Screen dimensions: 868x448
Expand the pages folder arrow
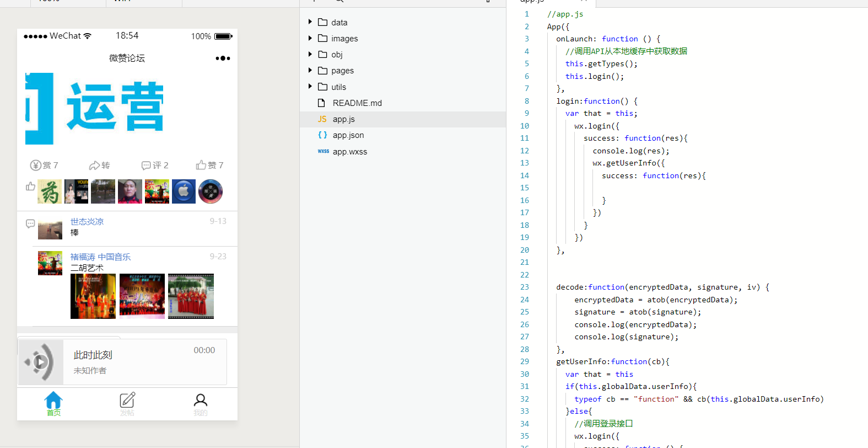(310, 70)
